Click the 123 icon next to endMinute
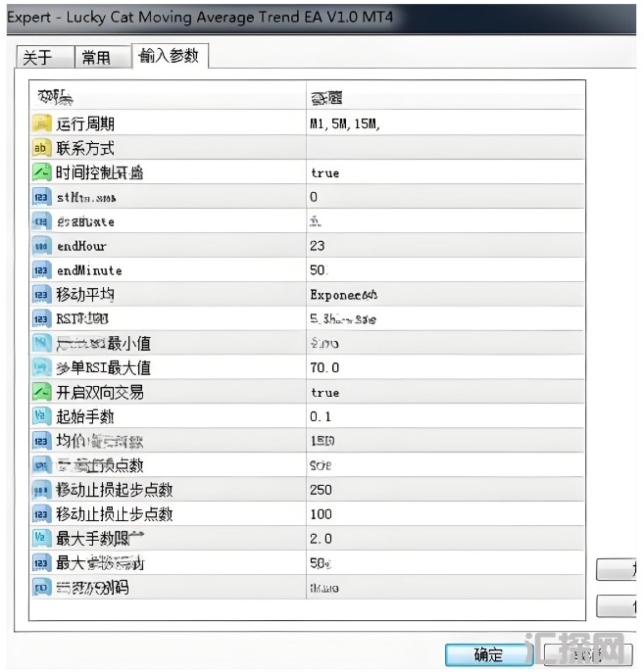Screen dimensions: 644x672 point(41,270)
